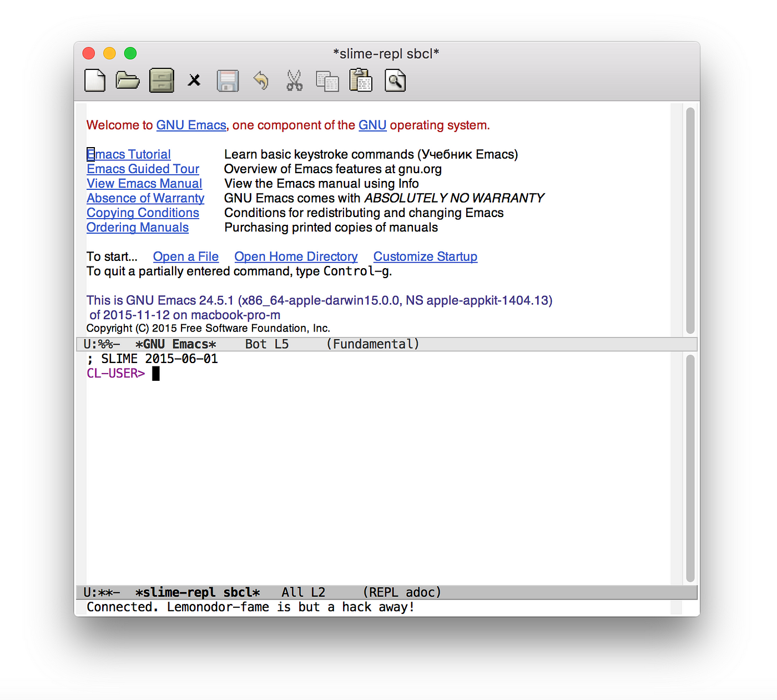Click (REPL adoc) mode indicator
Image resolution: width=777 pixels, height=700 pixels.
pyautogui.click(x=402, y=592)
